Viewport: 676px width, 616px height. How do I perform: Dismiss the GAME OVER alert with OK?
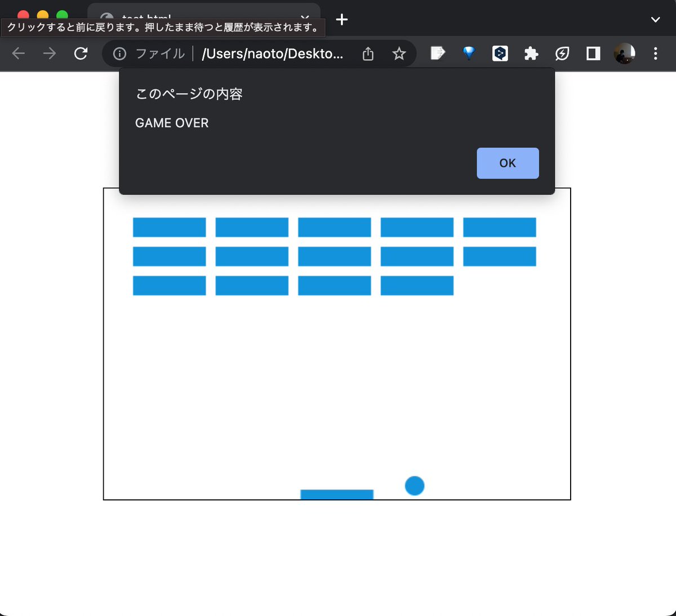508,163
